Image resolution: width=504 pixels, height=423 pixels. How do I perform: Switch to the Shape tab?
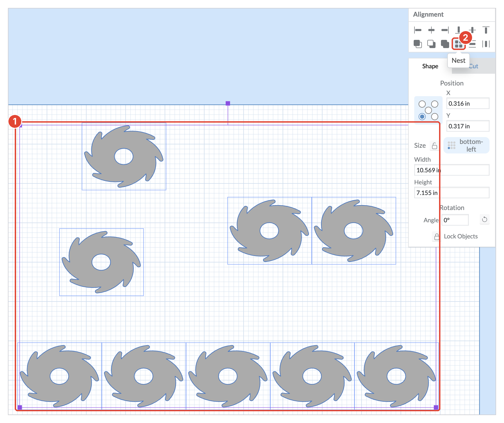[x=430, y=66]
